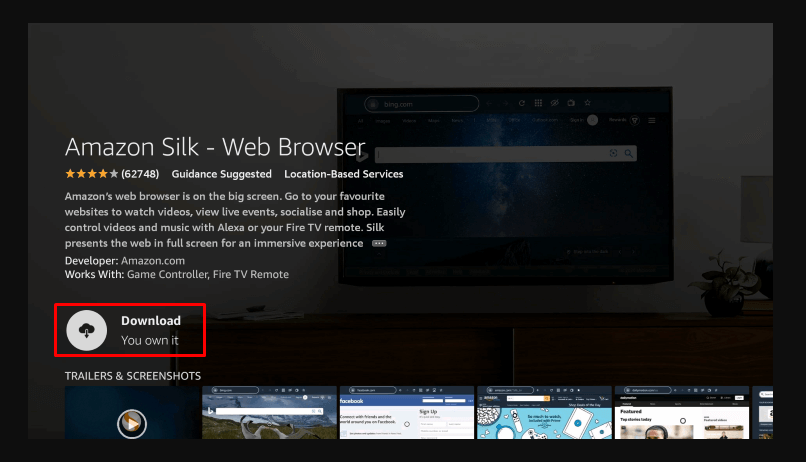This screenshot has width=806, height=462.
Task: Select the Guidance Suggested label
Action: click(222, 174)
